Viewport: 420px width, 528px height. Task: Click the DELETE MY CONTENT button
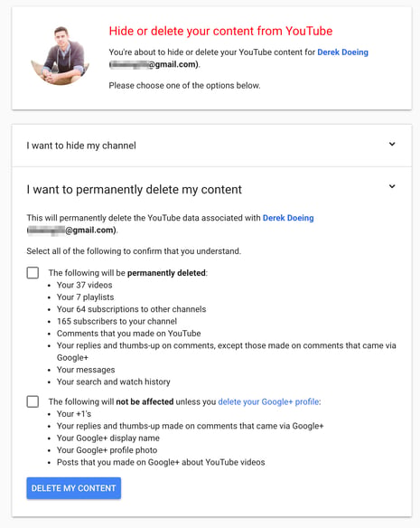click(74, 488)
